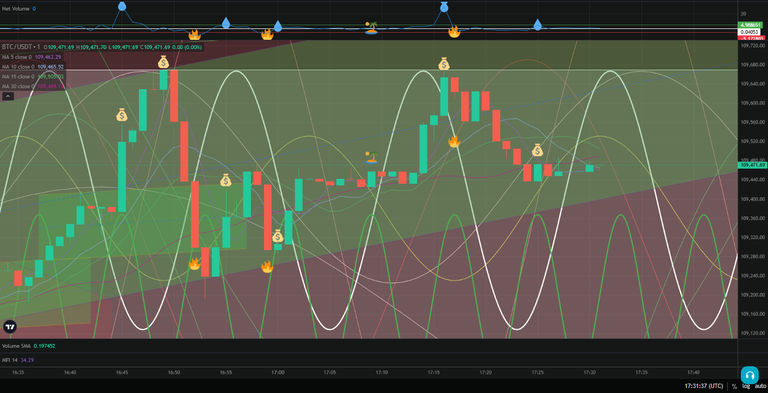768x393 pixels.
Task: Click the BTC/USDT symbol title in legend
Action: pyautogui.click(x=21, y=47)
